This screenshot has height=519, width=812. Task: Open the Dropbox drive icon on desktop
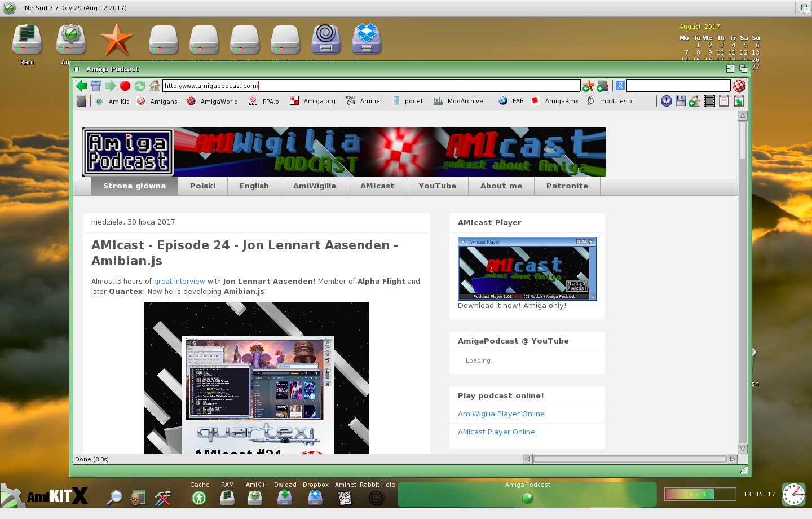tap(367, 39)
